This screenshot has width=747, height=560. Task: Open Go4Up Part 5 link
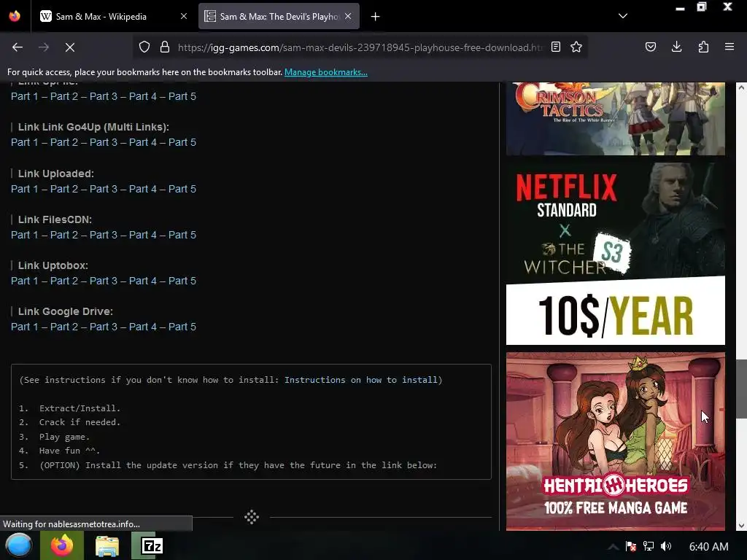point(182,142)
